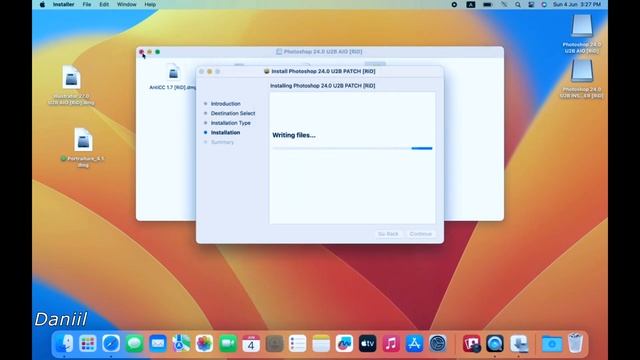Open the Mail app in dock
640x360 pixels.
[x=158, y=343]
